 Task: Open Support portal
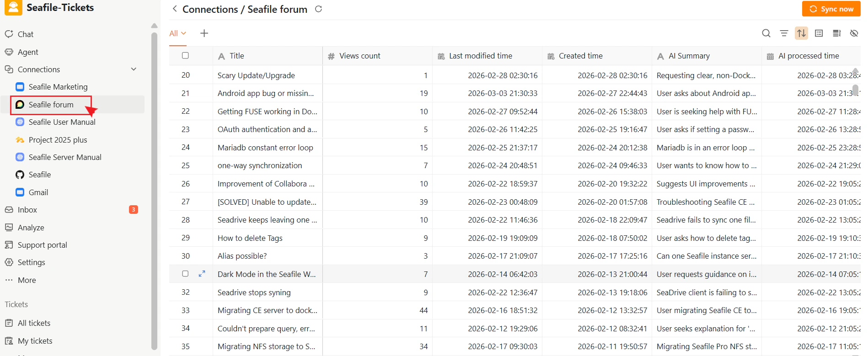pyautogui.click(x=42, y=245)
